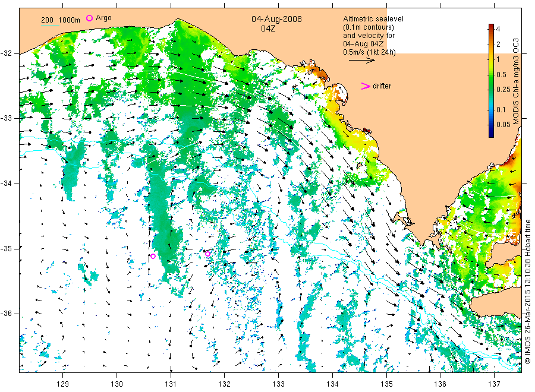Click the dark red top of the colour bar
Image resolution: width=535 pixels, height=392 pixels.
coord(492,27)
